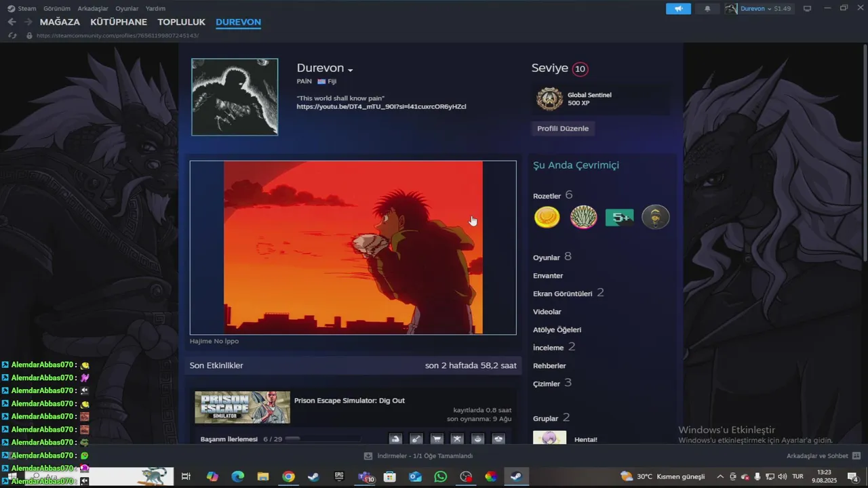Go forward with the right arrow
Viewport: 868px width, 488px height.
(x=28, y=22)
